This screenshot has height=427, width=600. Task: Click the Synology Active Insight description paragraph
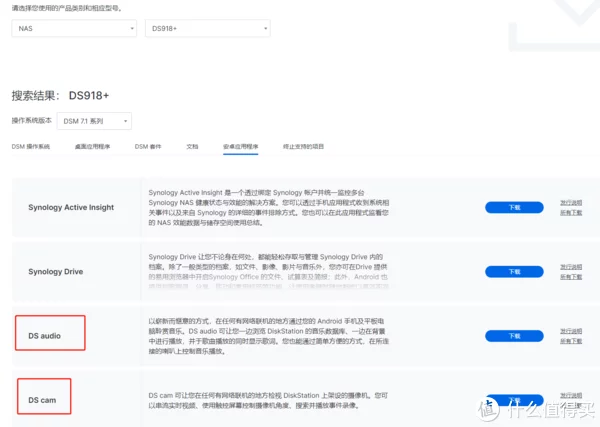269,207
